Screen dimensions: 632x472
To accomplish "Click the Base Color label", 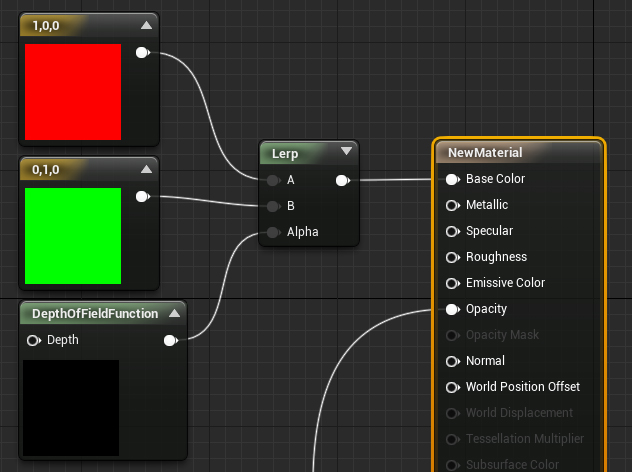I will point(495,179).
